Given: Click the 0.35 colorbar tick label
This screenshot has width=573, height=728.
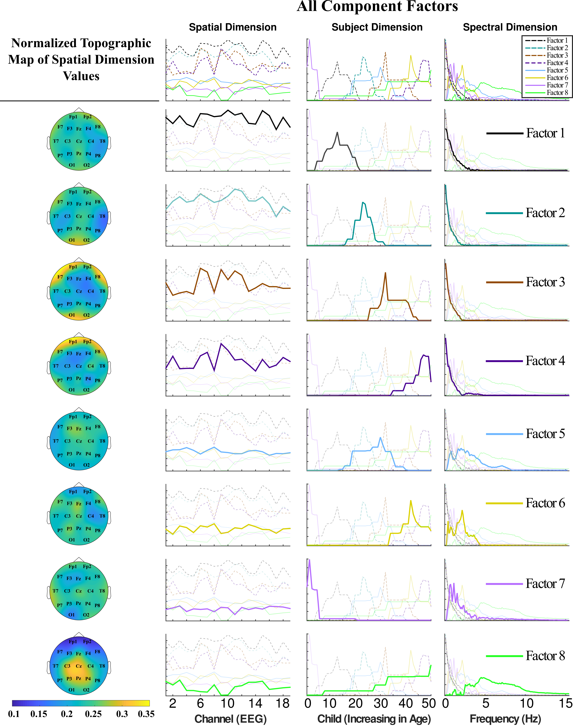Looking at the screenshot, I should pos(146,714).
